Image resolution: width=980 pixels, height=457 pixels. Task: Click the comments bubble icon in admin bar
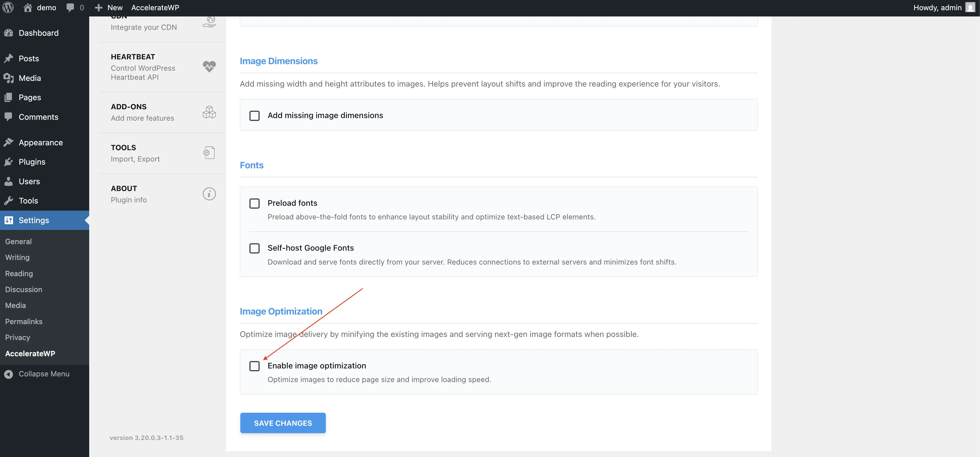(x=70, y=8)
